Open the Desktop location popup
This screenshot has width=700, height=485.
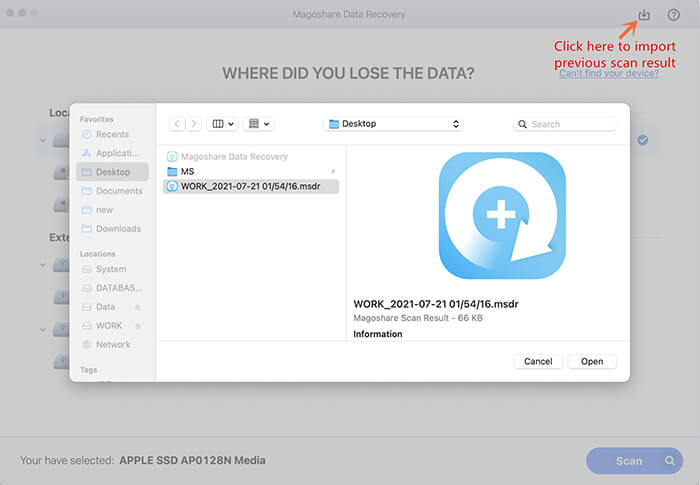[x=393, y=124]
